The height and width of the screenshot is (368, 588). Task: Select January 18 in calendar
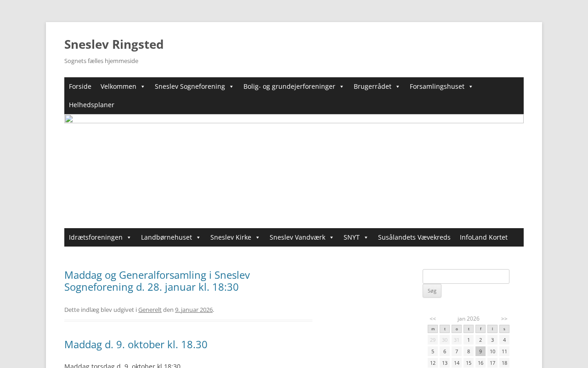[504, 363]
